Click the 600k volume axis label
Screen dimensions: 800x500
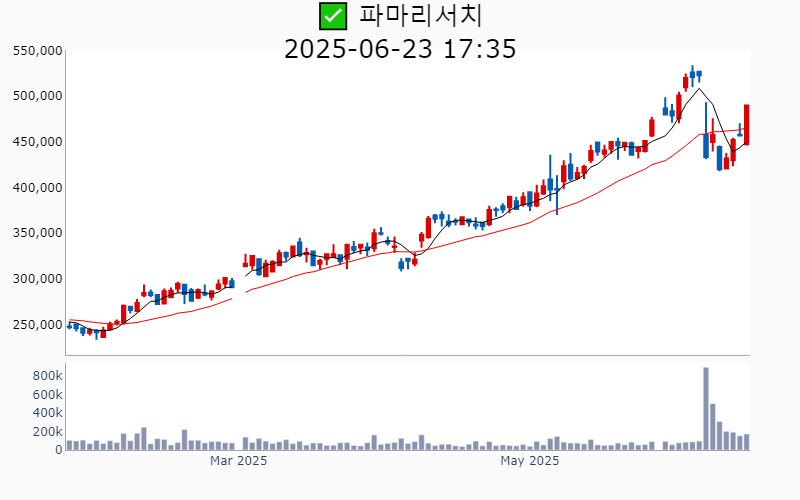47,394
